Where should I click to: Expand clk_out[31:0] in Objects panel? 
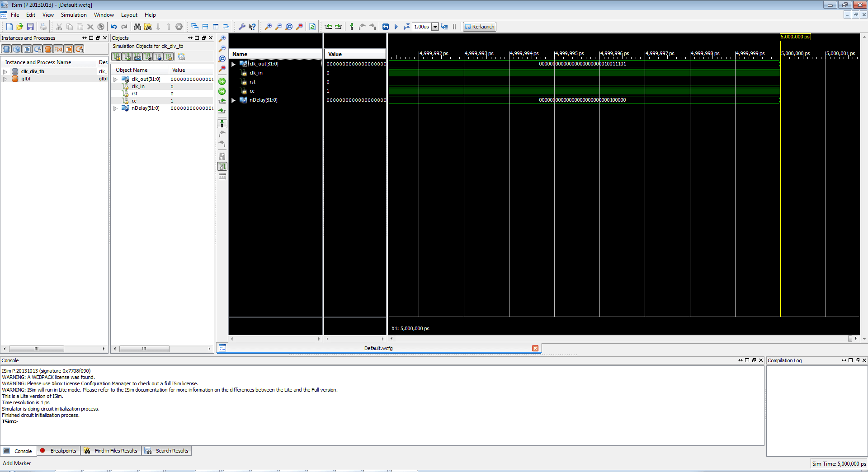click(115, 79)
